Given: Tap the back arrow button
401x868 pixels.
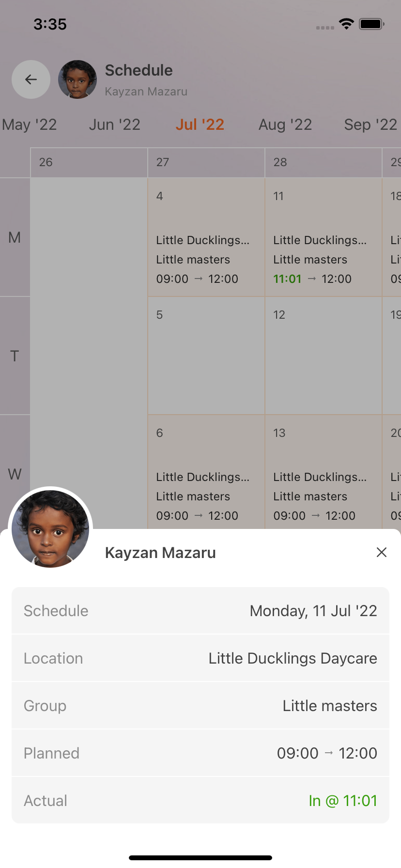Looking at the screenshot, I should tap(31, 79).
